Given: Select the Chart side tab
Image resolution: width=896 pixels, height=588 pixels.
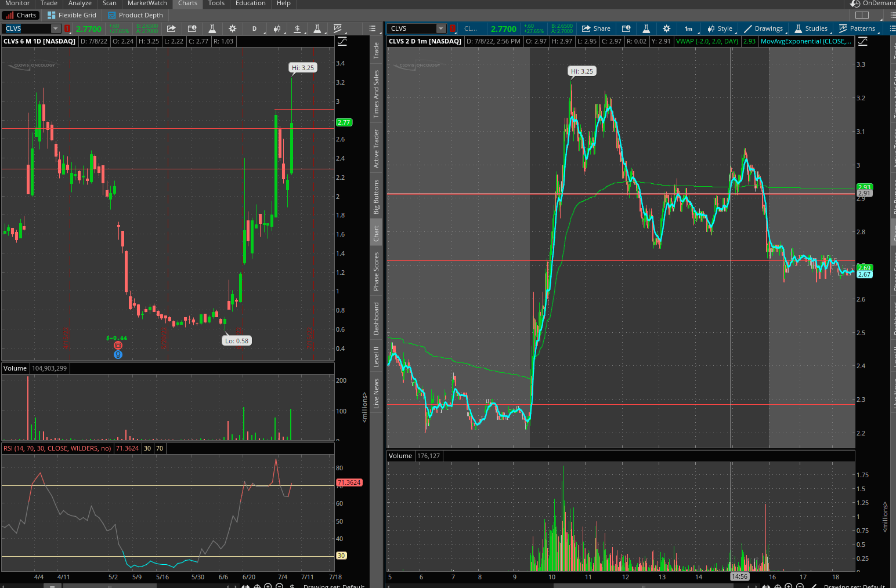Looking at the screenshot, I should pos(376,233).
